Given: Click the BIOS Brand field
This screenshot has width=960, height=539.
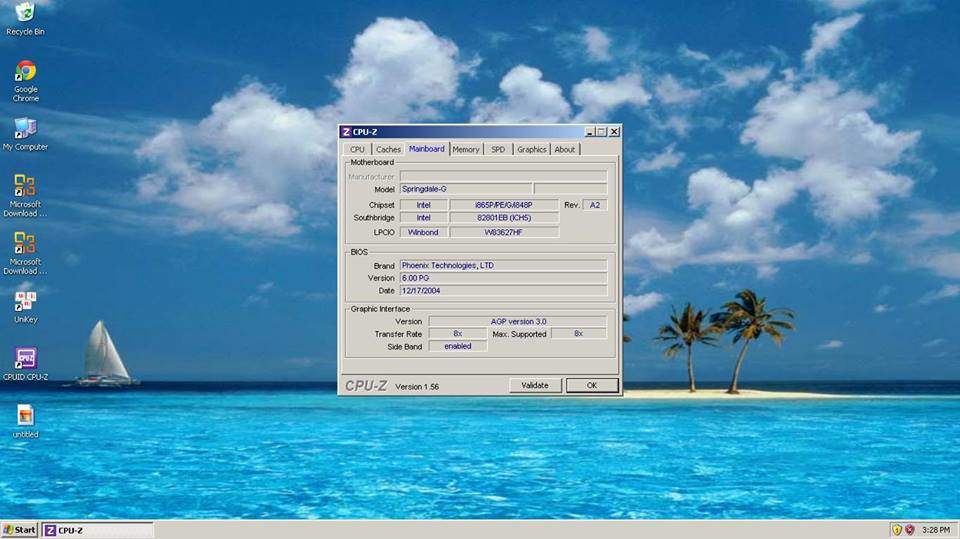Looking at the screenshot, I should [x=503, y=265].
